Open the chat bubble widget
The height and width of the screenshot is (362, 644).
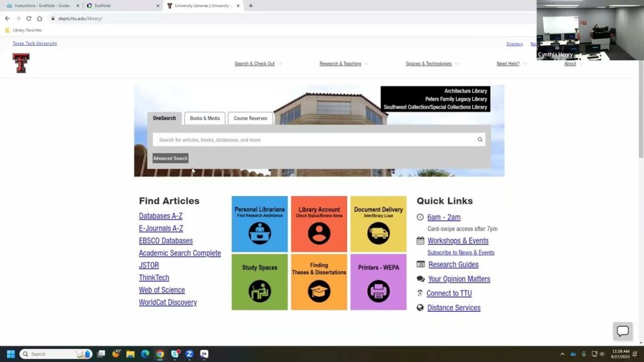pyautogui.click(x=623, y=331)
